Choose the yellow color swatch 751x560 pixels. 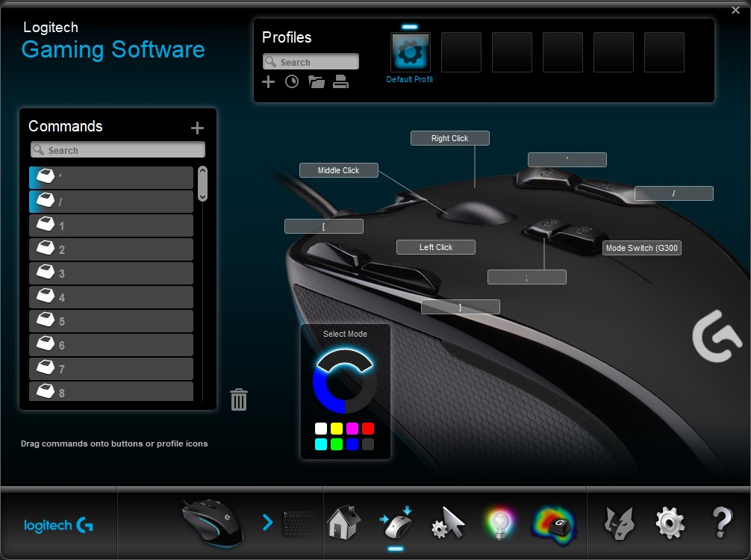337,429
